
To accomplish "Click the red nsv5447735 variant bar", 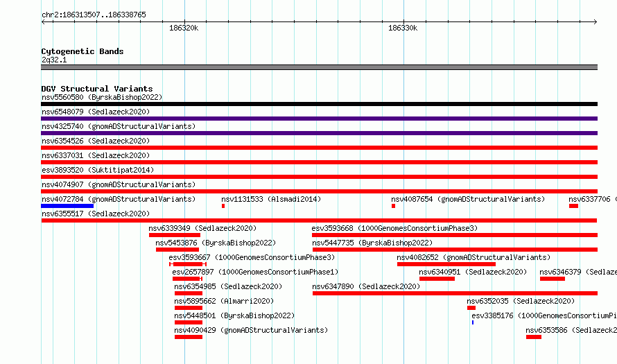I will tap(455, 250).
